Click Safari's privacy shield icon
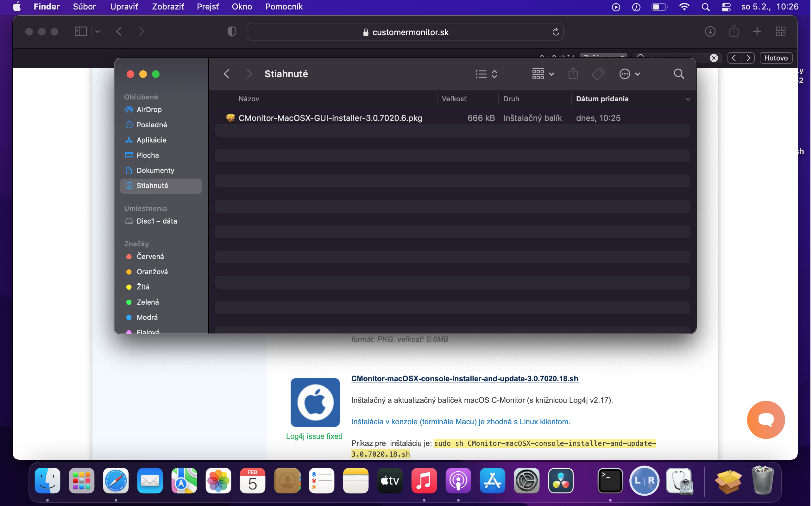 (x=232, y=32)
